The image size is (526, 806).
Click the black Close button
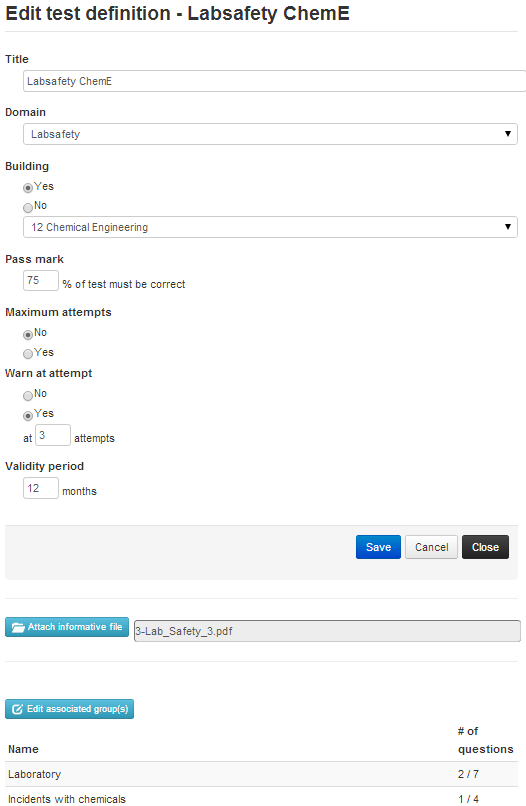coord(485,547)
